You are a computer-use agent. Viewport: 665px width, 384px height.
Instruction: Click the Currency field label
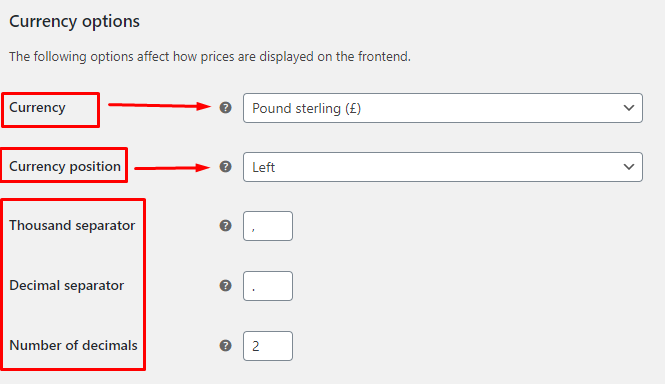tap(37, 108)
